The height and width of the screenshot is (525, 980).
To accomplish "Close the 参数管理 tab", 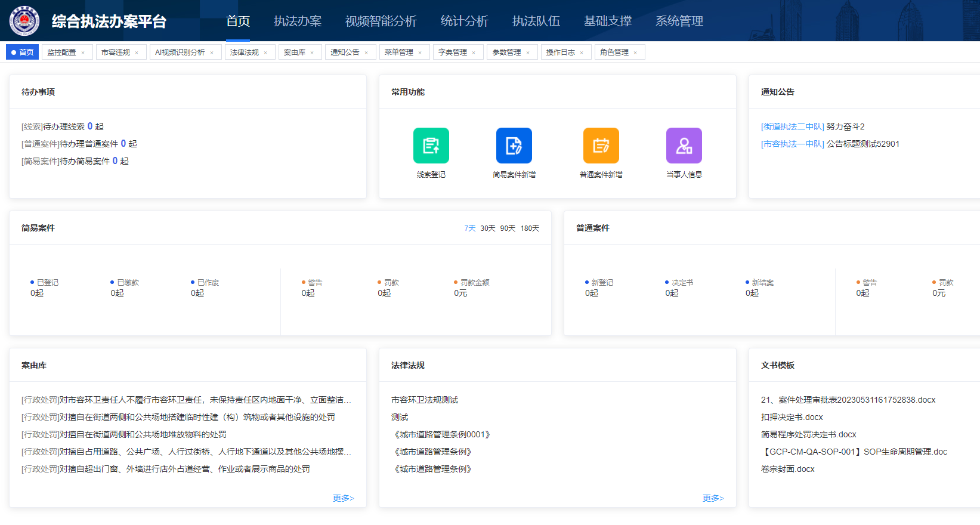I will (x=528, y=52).
